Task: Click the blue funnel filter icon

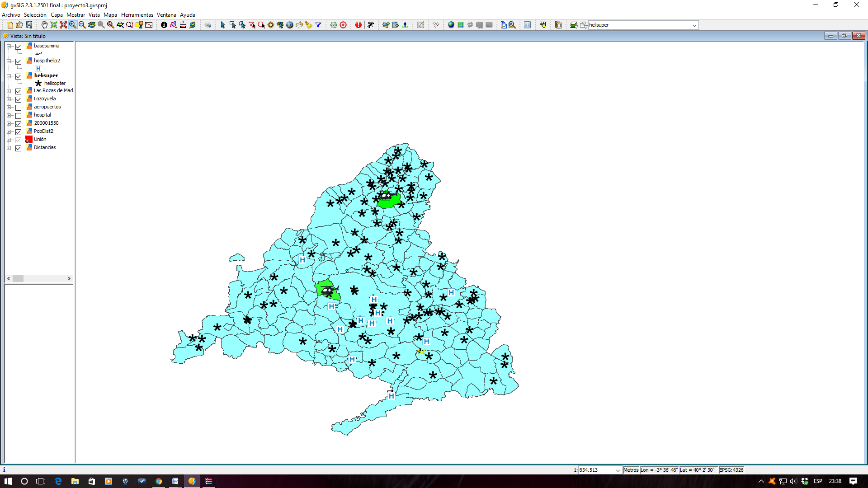Action: tap(318, 25)
